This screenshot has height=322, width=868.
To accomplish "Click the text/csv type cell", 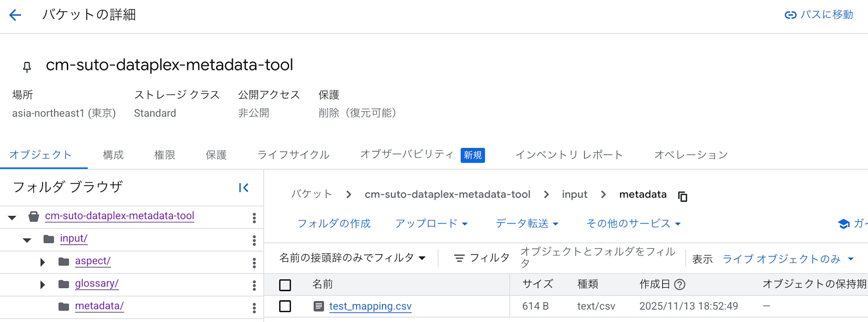I will click(596, 306).
